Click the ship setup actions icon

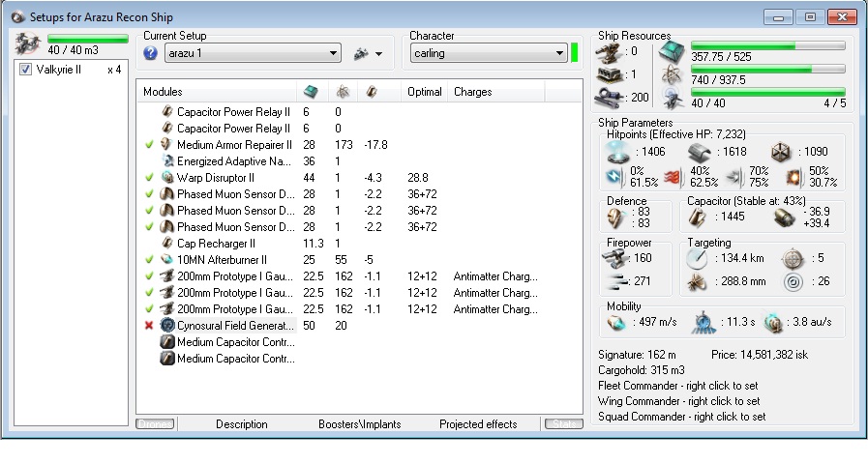(362, 53)
